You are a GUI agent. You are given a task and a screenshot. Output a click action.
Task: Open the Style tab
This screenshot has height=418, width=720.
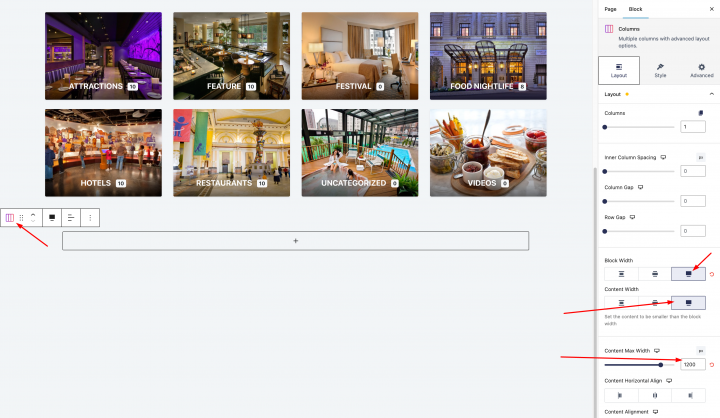point(660,70)
